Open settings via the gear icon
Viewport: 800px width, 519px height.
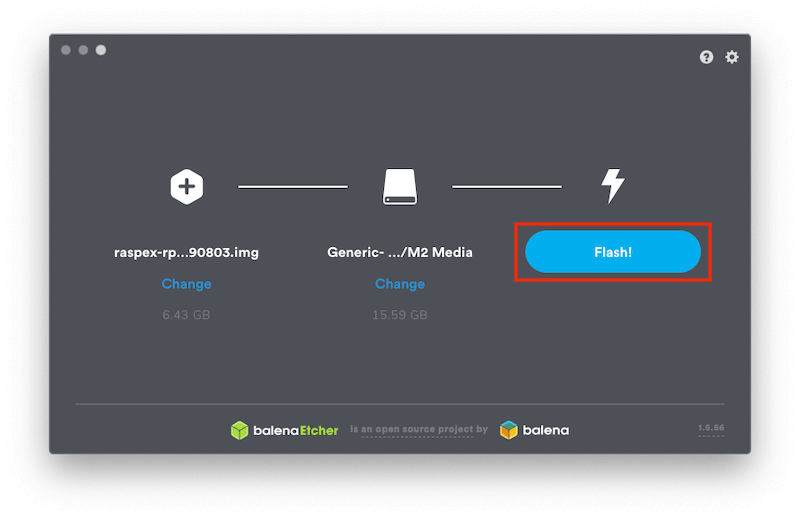coord(732,57)
